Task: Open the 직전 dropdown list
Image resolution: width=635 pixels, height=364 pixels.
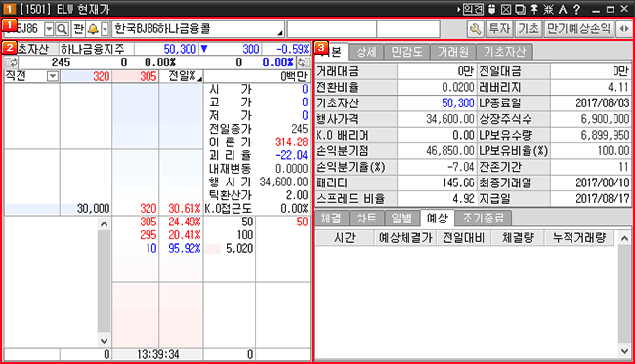Action: 53,76
